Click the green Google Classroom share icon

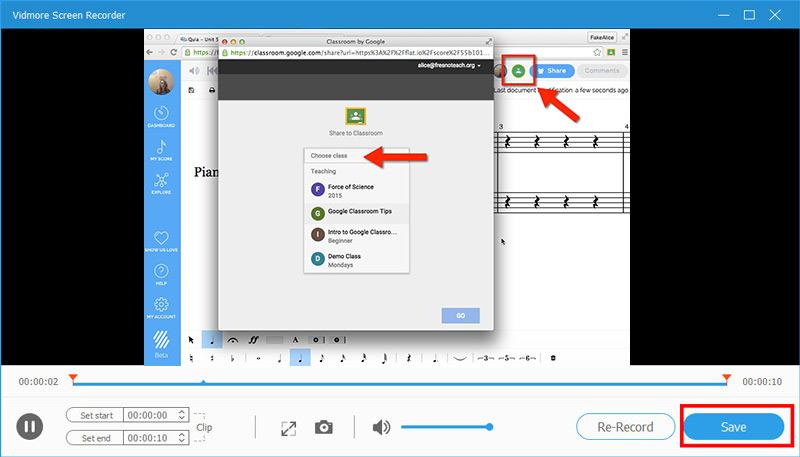[518, 71]
